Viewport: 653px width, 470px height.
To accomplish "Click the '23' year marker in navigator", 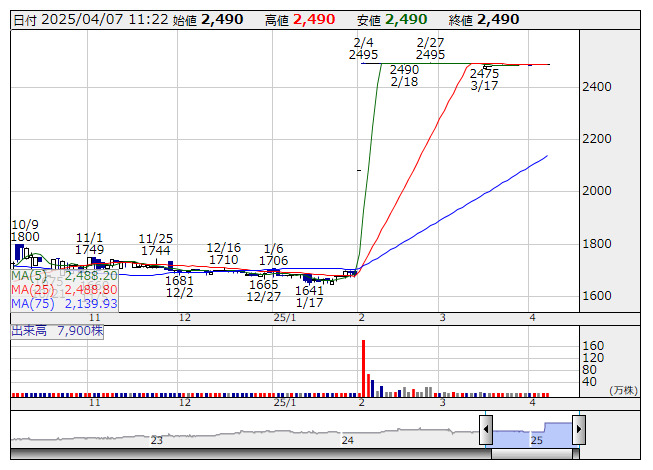I will pyautogui.click(x=157, y=440).
